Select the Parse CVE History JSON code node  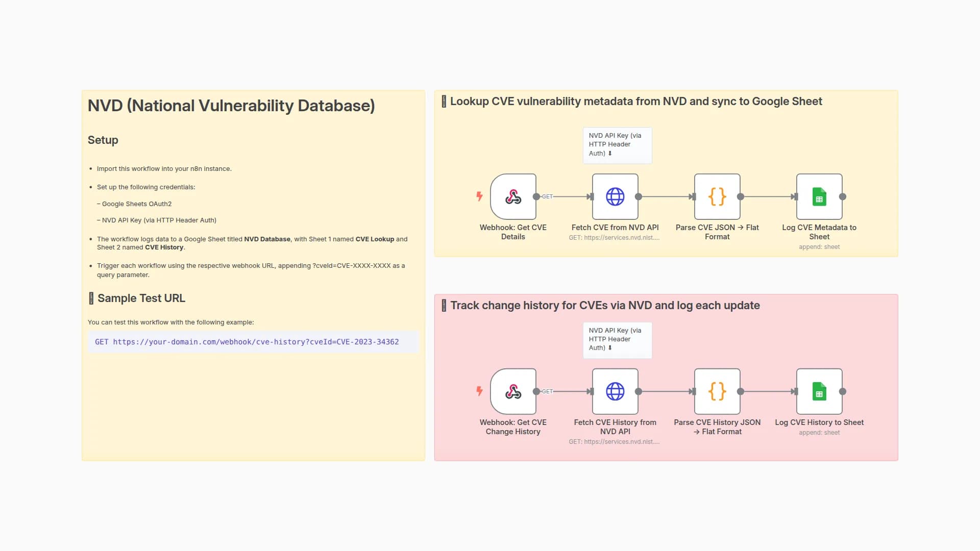[x=717, y=391]
